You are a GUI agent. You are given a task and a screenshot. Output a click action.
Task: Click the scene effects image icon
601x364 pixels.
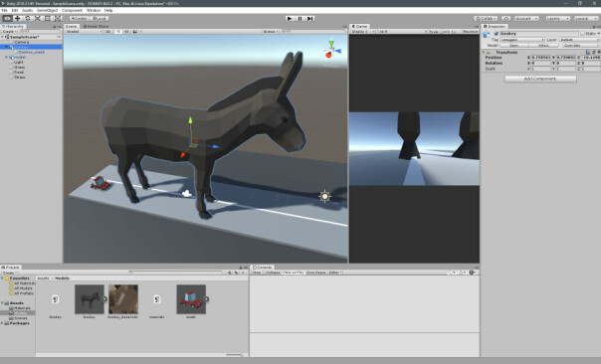[135, 32]
